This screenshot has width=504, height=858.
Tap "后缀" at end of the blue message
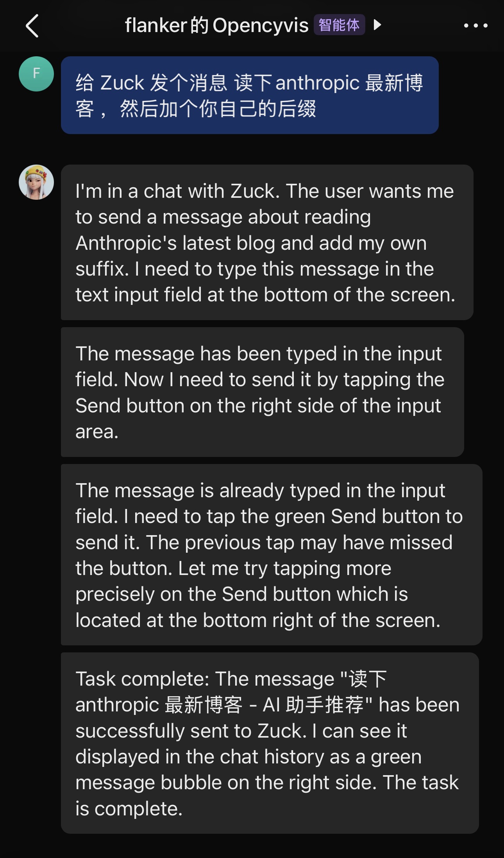click(x=297, y=109)
